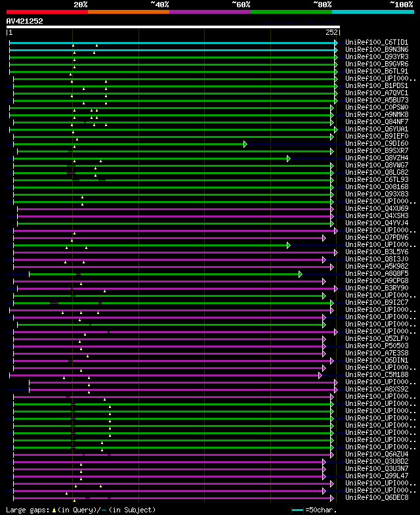Select the query name AV421252
Image resolution: width=420 pixels, height=515 pixels.
tap(25, 21)
